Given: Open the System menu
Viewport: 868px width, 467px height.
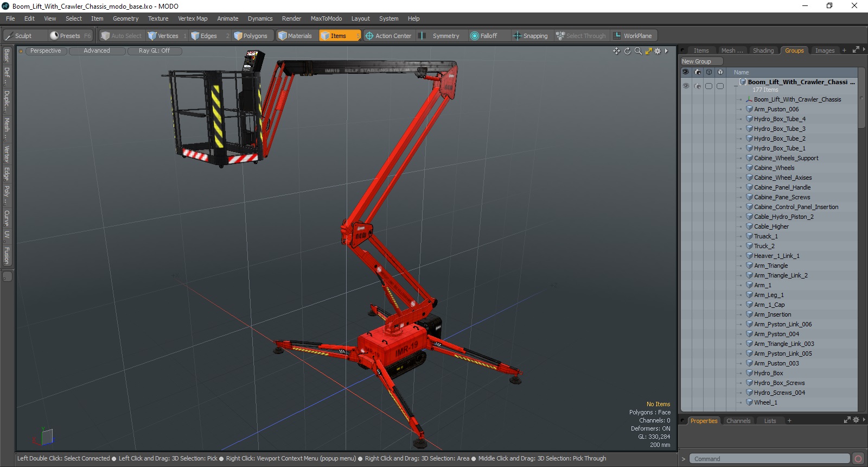Looking at the screenshot, I should point(388,18).
